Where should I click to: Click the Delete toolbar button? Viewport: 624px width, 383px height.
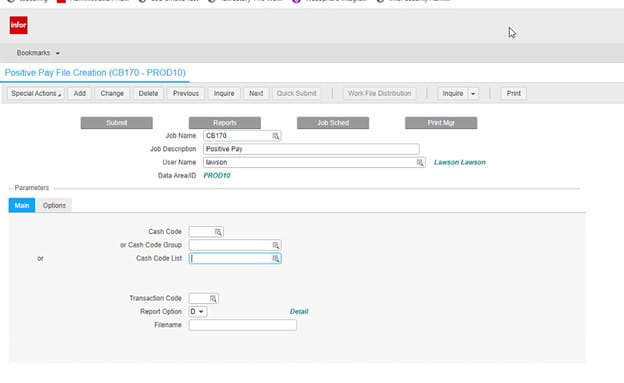point(148,94)
